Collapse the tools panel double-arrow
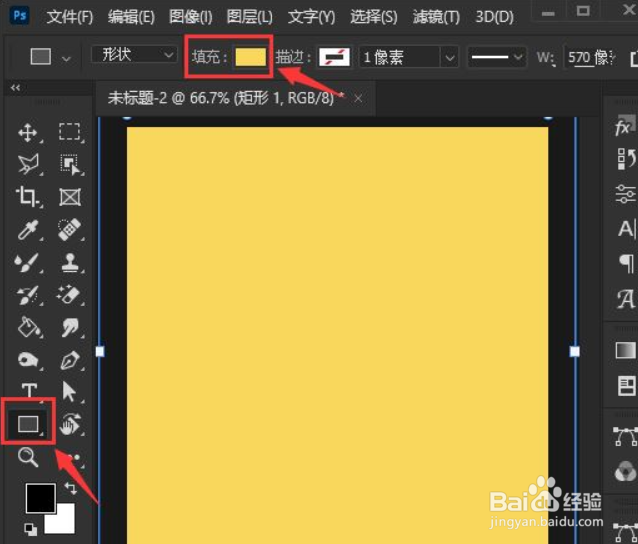The height and width of the screenshot is (544, 638). point(15,87)
